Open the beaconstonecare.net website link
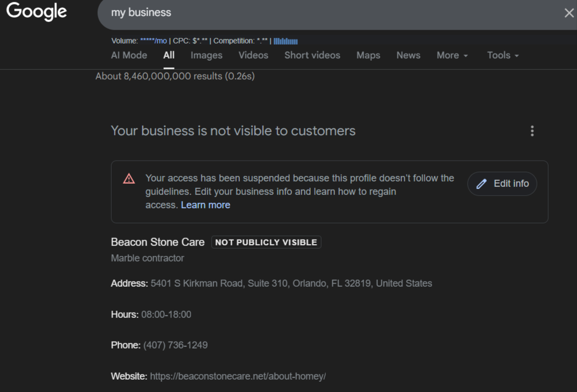 coord(238,376)
